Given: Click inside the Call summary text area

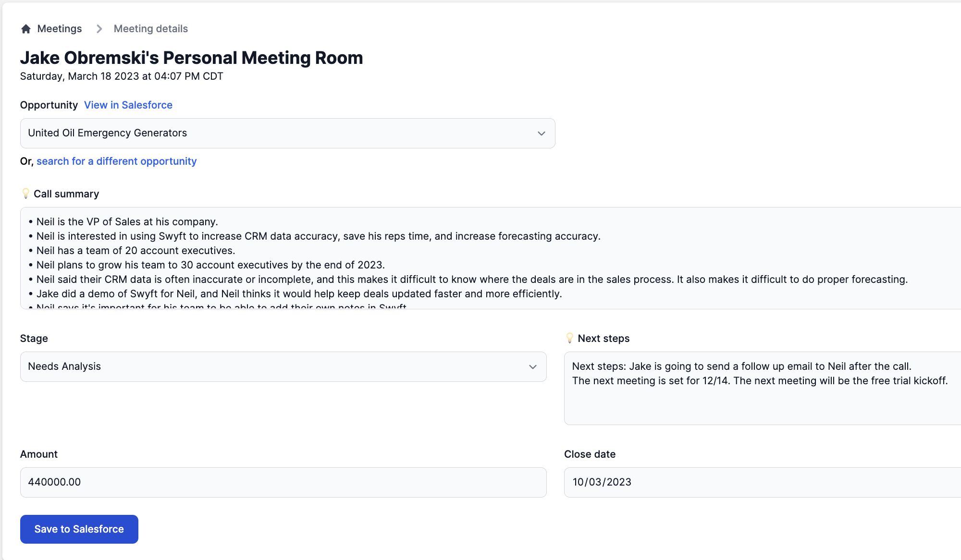Looking at the screenshot, I should pyautogui.click(x=490, y=258).
